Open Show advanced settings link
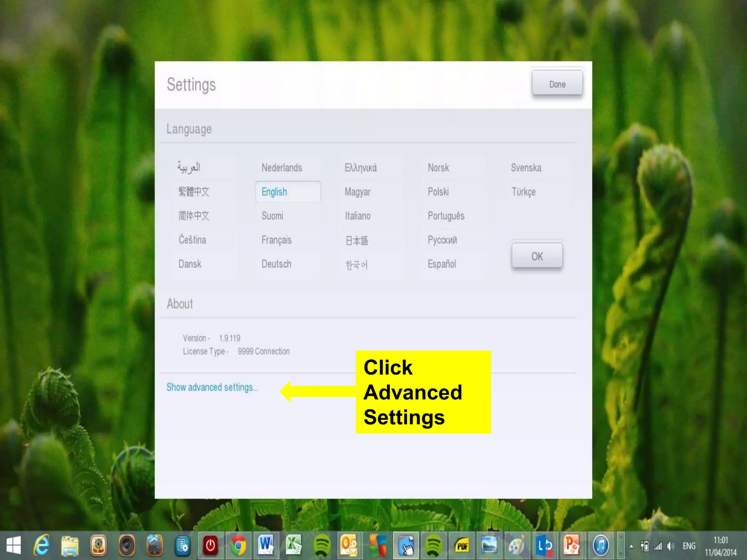The height and width of the screenshot is (560, 747). [212, 387]
